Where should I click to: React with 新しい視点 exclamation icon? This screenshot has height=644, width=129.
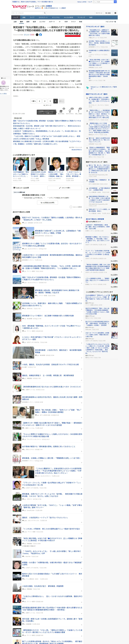pos(79,111)
